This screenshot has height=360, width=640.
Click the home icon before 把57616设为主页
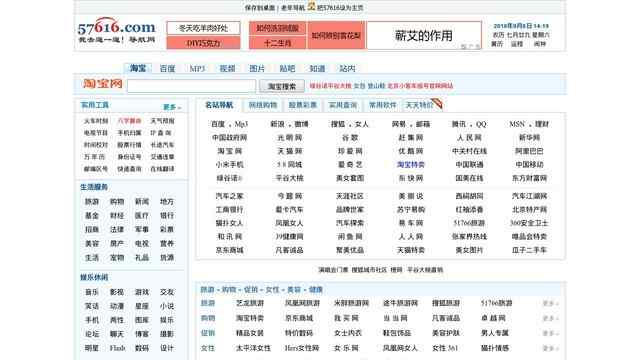click(x=311, y=6)
